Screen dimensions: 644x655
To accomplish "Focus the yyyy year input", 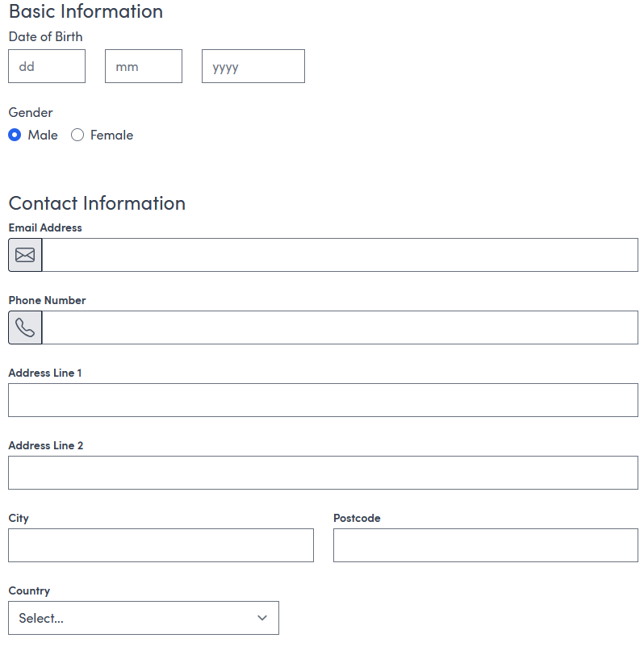I will click(x=253, y=66).
